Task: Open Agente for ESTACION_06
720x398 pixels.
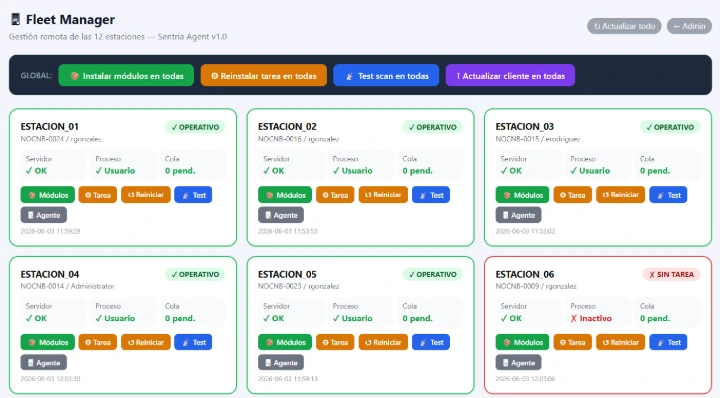Action: [518, 363]
